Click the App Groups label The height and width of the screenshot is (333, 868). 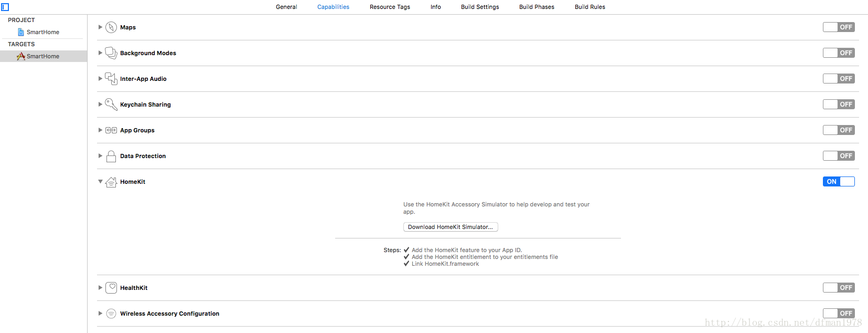click(137, 130)
